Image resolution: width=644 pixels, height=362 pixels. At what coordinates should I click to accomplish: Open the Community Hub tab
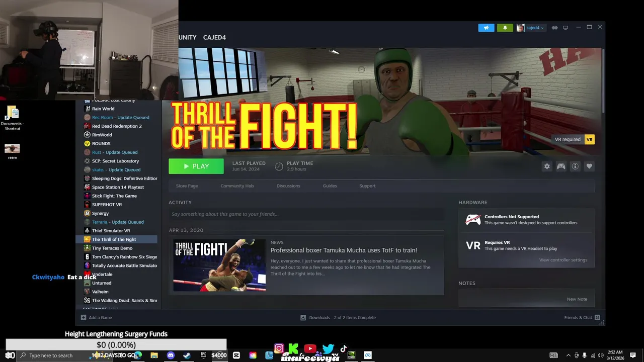click(237, 186)
